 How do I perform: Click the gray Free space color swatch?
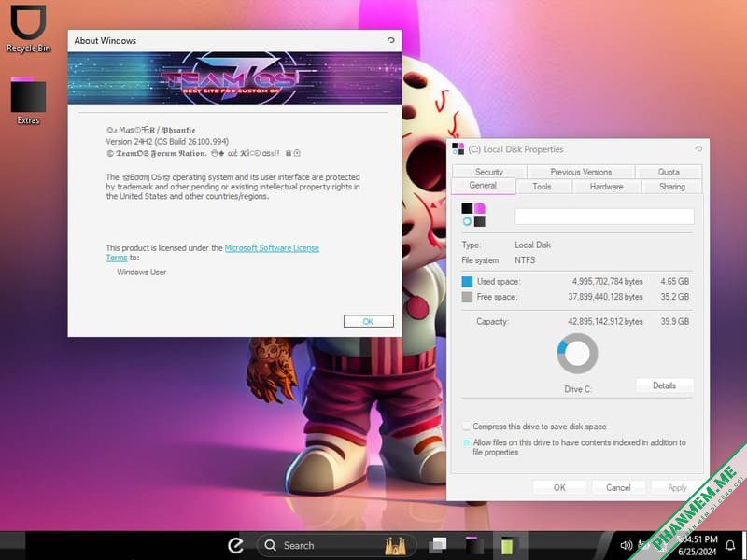click(x=468, y=297)
